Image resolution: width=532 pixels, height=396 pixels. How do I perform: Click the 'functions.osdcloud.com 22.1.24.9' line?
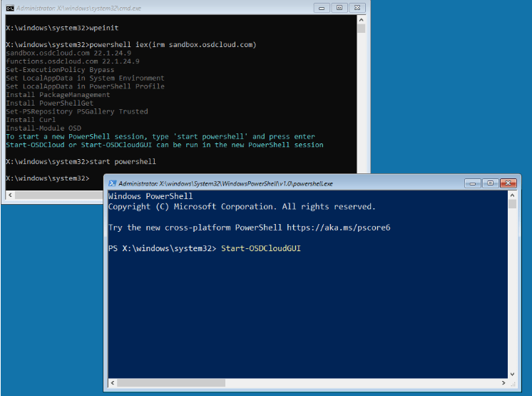click(73, 61)
